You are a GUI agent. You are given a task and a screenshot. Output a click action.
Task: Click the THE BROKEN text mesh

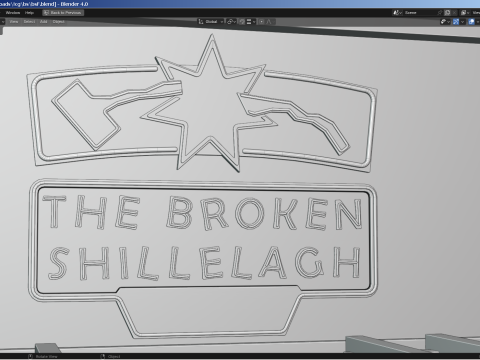coord(203,212)
